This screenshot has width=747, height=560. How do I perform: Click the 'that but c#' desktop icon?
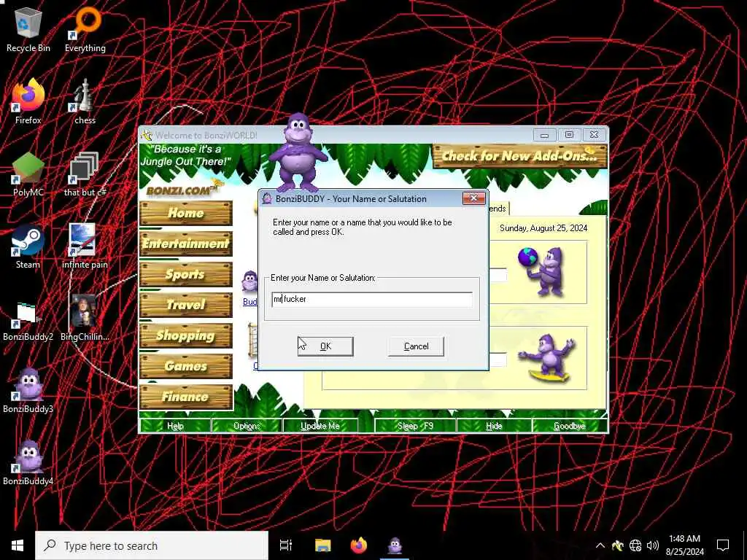pos(85,174)
